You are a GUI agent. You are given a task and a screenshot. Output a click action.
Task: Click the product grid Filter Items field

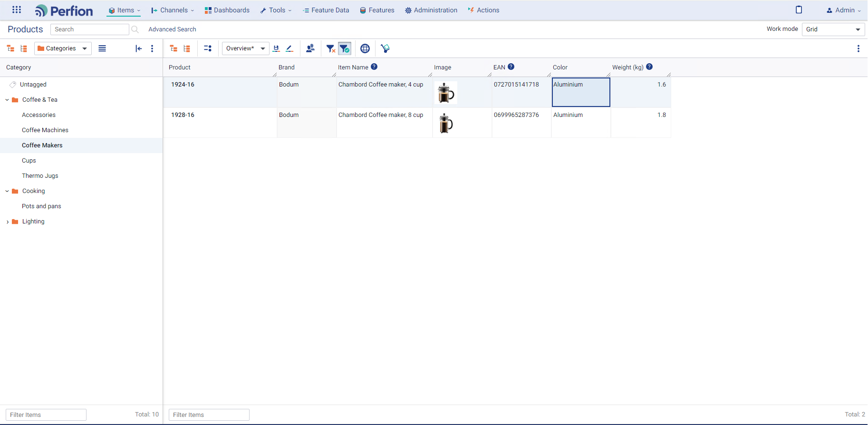209,415
